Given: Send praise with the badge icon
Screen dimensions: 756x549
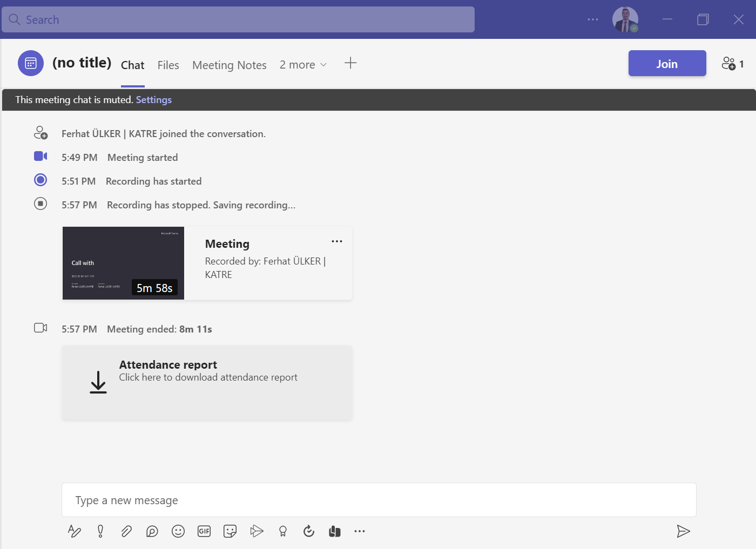Looking at the screenshot, I should [282, 531].
